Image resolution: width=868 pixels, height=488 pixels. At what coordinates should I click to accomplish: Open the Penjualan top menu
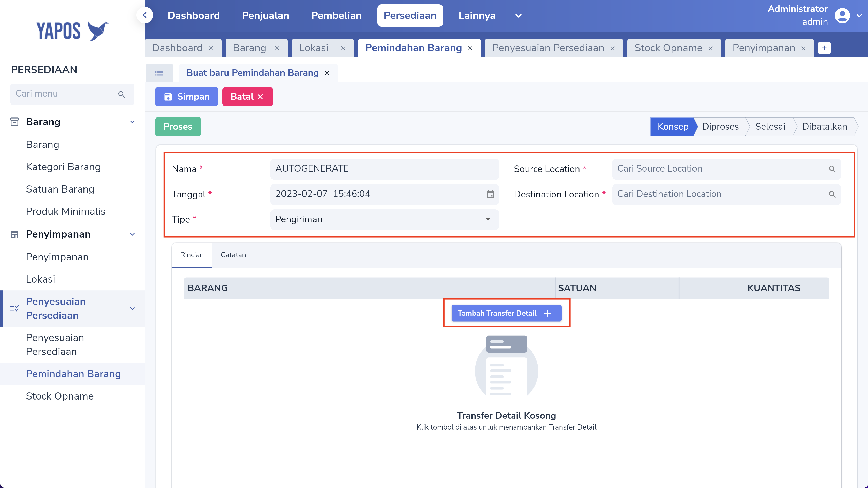point(265,16)
